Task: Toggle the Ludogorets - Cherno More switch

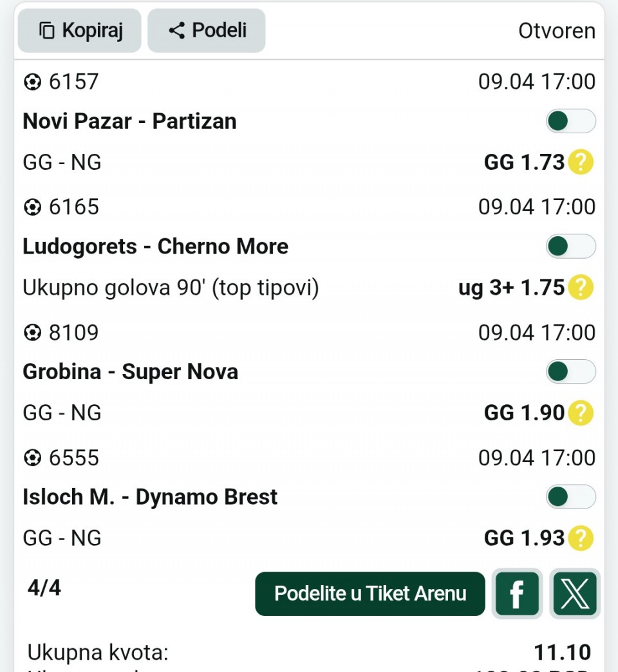Action: [x=570, y=246]
